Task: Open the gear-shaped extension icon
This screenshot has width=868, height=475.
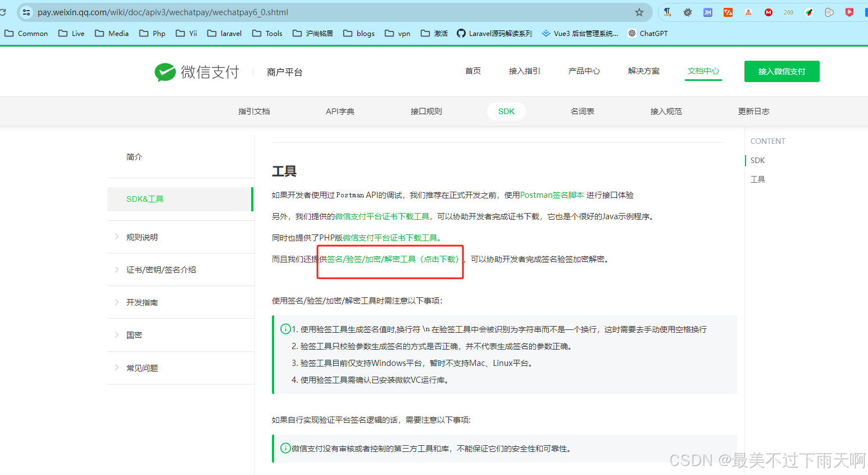Action: tap(688, 12)
